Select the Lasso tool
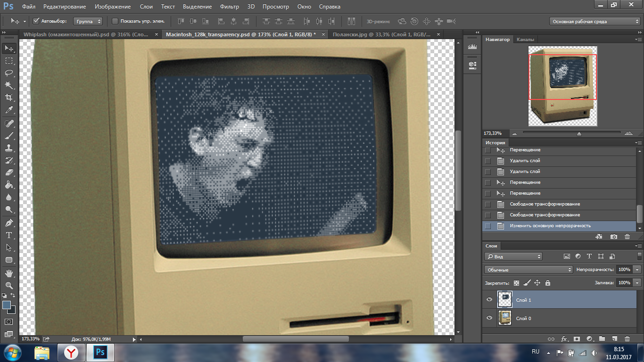The height and width of the screenshot is (362, 644). (x=9, y=73)
